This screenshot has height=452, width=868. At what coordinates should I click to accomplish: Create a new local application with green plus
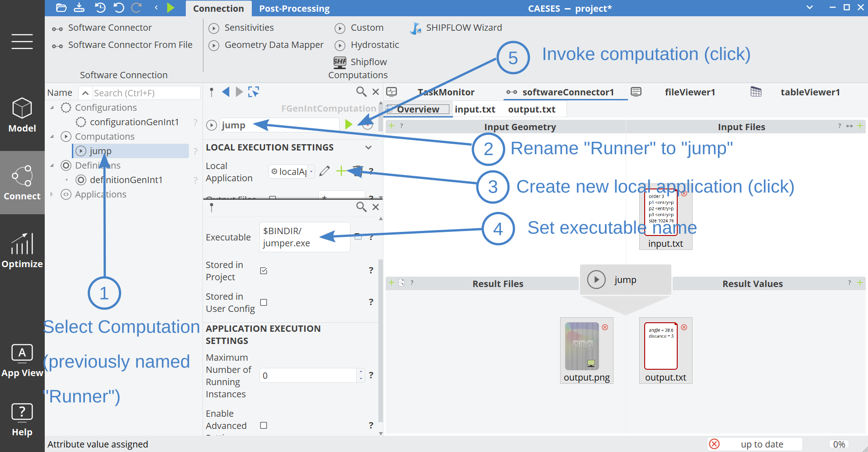[x=341, y=171]
